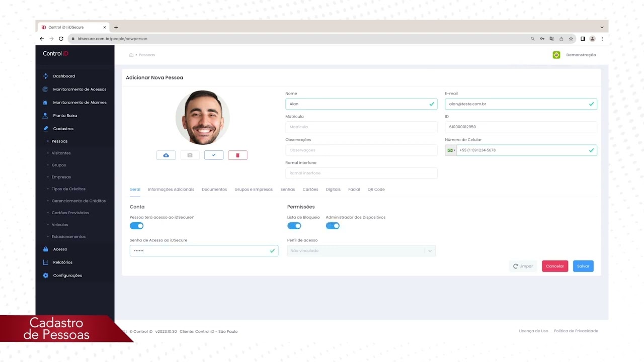Click the share page icon in the address bar
The image size is (644, 362).
coord(561,39)
